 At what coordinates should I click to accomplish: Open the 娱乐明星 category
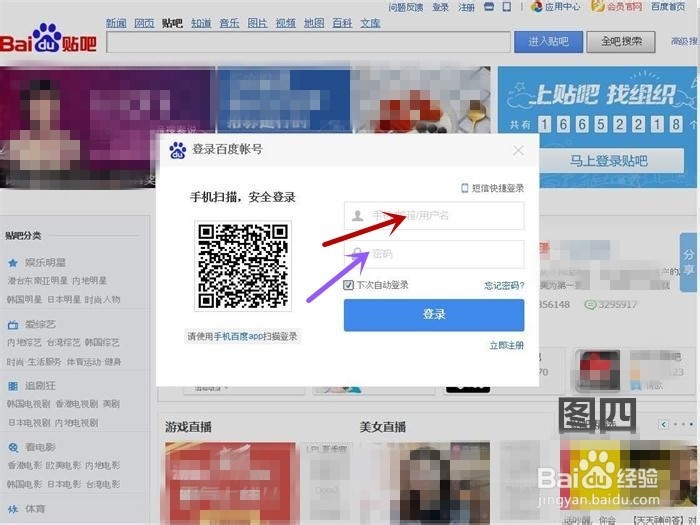45,262
